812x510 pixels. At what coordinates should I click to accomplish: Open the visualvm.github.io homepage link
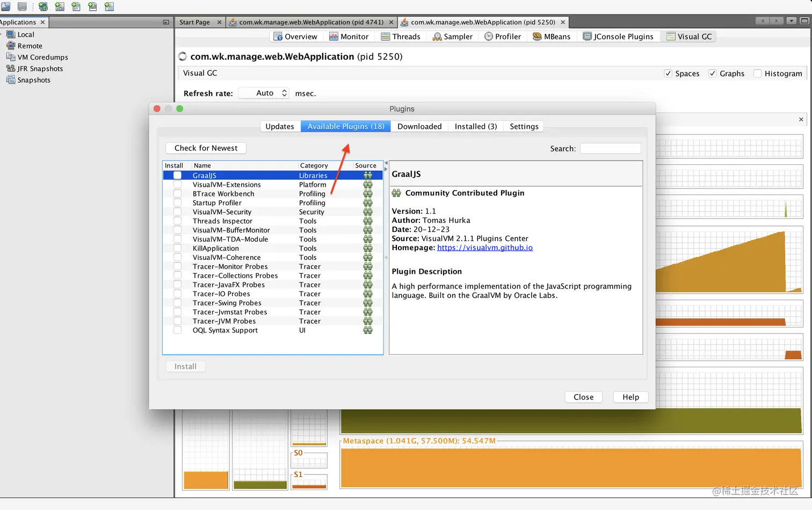coord(485,247)
